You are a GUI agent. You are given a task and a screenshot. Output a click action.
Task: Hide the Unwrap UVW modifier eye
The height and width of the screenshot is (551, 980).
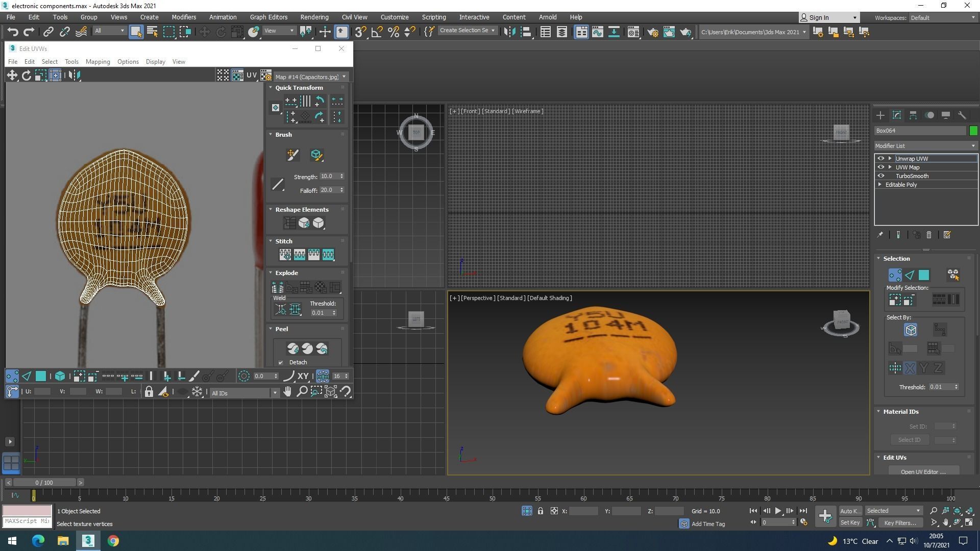880,159
